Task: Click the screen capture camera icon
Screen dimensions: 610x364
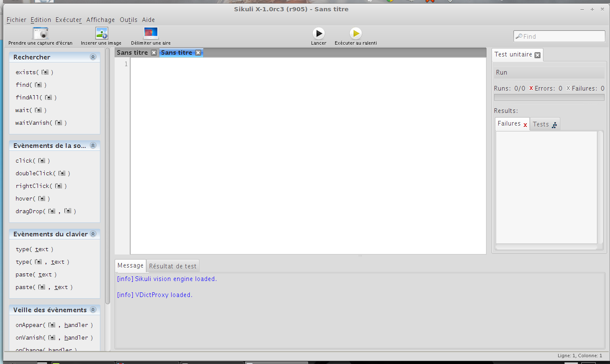Action: pos(40,33)
